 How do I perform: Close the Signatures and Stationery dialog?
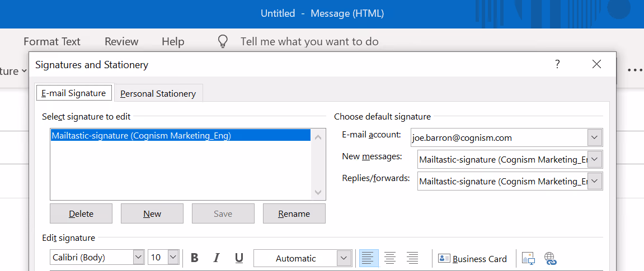click(597, 64)
